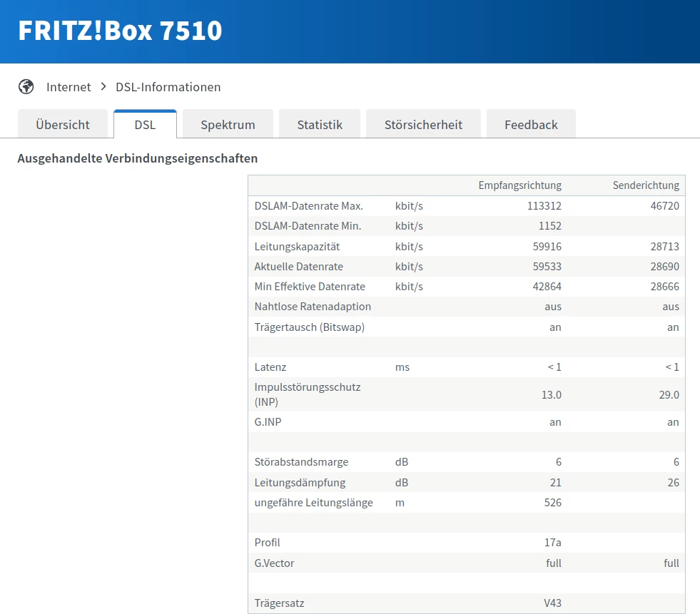This screenshot has height=614, width=700.
Task: Select the value 42864
Action: 547,287
